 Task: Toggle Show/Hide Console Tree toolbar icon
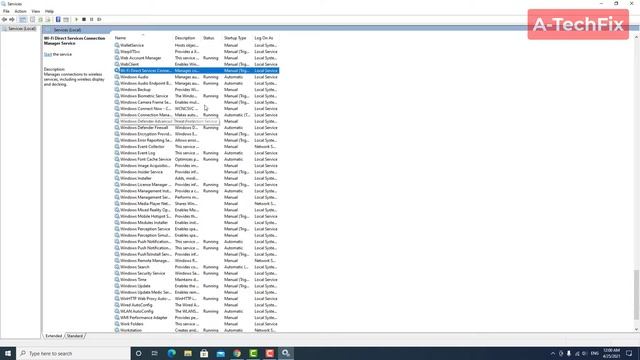click(23, 20)
